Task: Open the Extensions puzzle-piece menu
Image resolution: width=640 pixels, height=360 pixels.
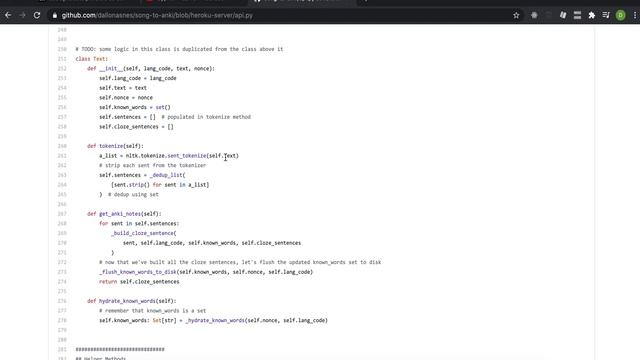Action: 591,15
